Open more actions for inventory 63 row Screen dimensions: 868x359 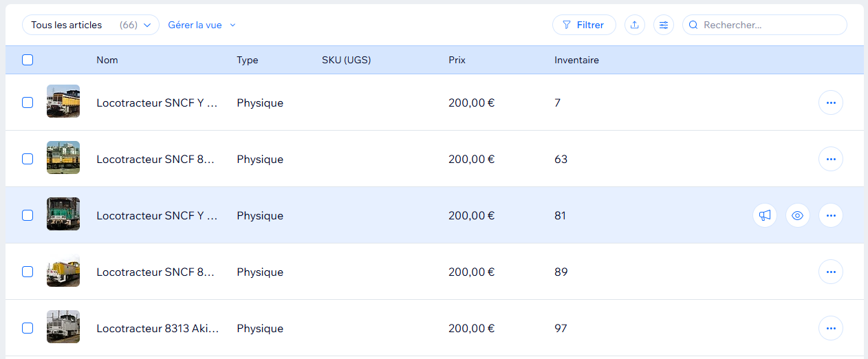[x=831, y=159]
